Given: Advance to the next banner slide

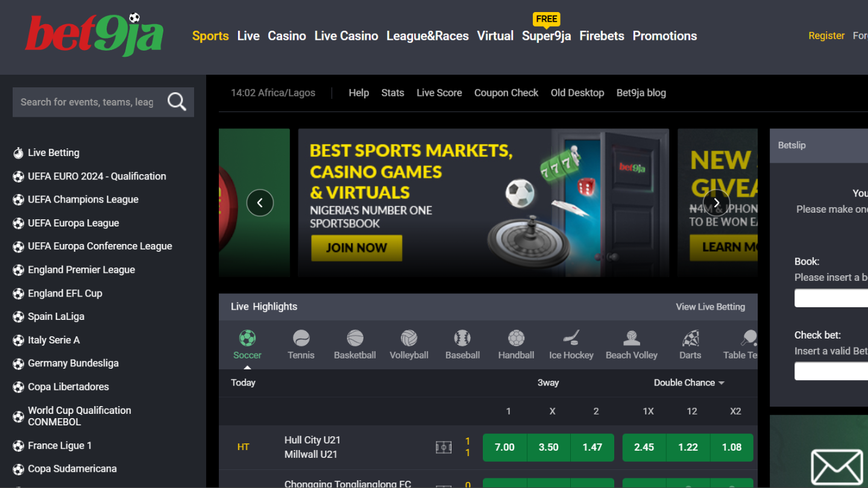Looking at the screenshot, I should (x=716, y=203).
